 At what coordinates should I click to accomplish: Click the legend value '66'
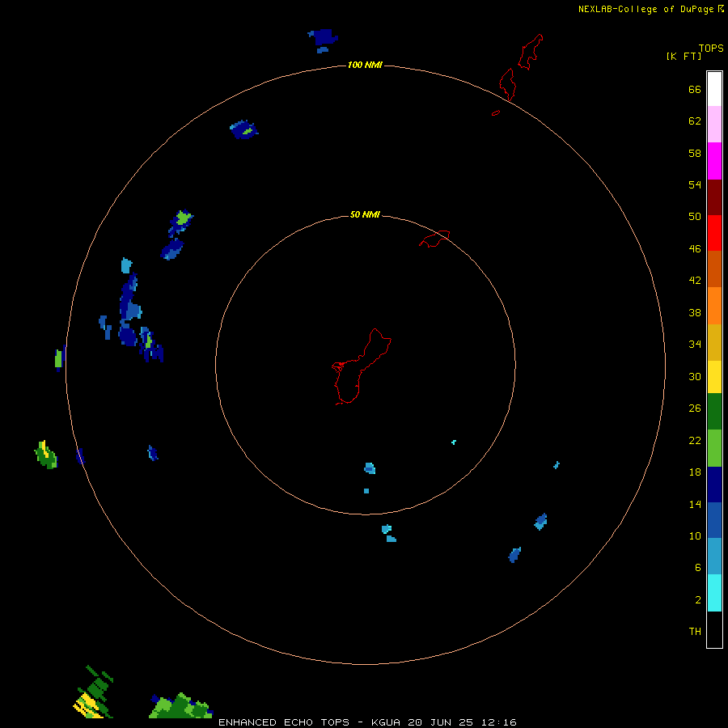(x=695, y=89)
